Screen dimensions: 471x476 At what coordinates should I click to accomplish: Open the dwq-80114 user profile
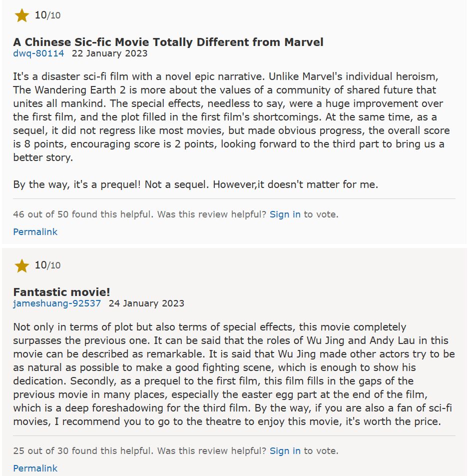coord(38,53)
